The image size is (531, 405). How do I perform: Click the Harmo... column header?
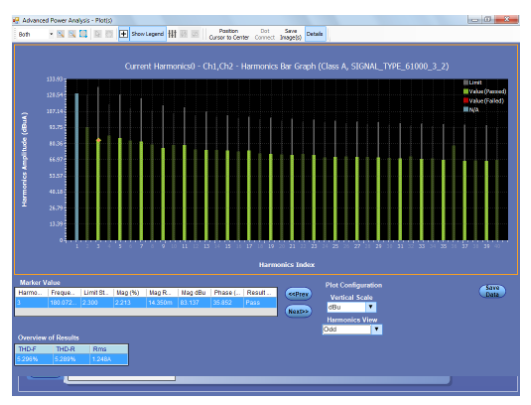pyautogui.click(x=32, y=293)
